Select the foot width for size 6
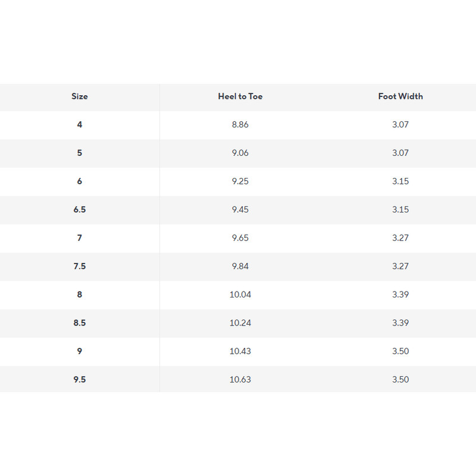 coord(400,181)
